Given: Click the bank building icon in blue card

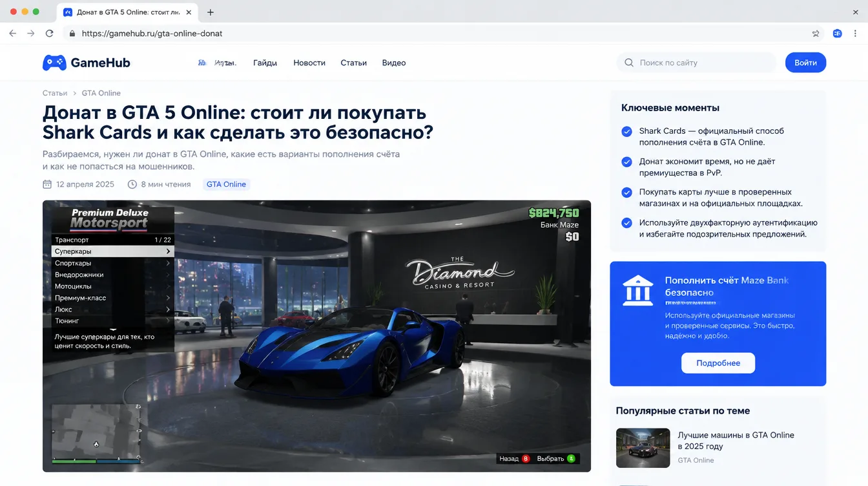Looking at the screenshot, I should coord(637,290).
